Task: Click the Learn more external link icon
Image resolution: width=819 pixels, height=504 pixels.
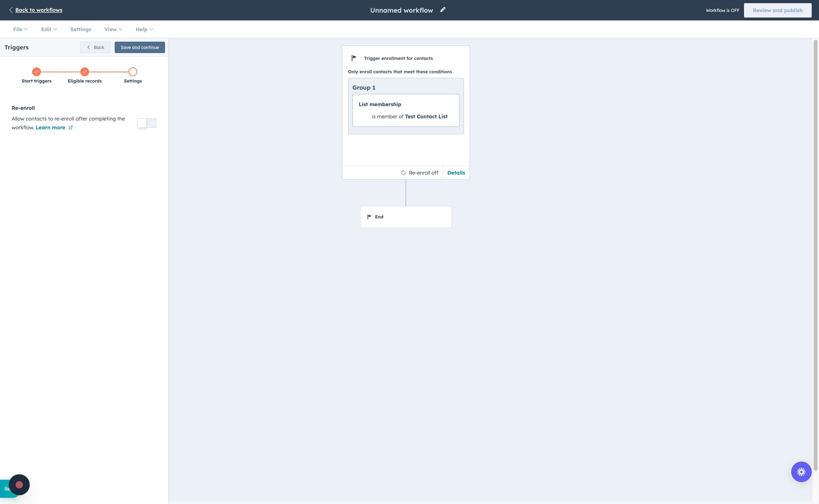Action: point(71,128)
